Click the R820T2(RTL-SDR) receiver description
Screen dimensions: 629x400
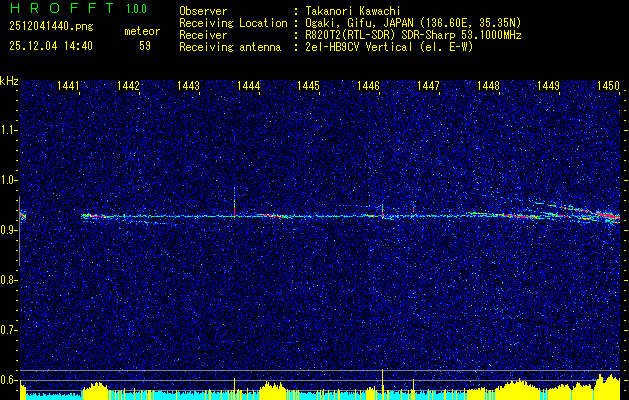point(413,35)
